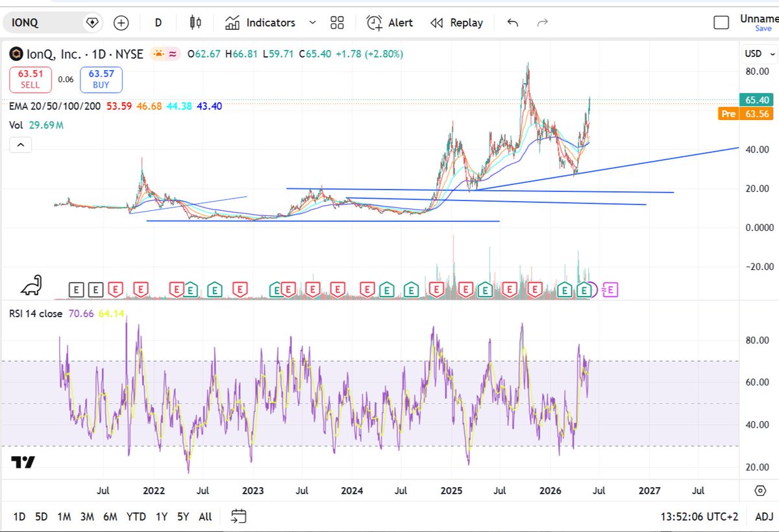Open the go-to-date calendar icon
The width and height of the screenshot is (779, 532).
[x=239, y=516]
